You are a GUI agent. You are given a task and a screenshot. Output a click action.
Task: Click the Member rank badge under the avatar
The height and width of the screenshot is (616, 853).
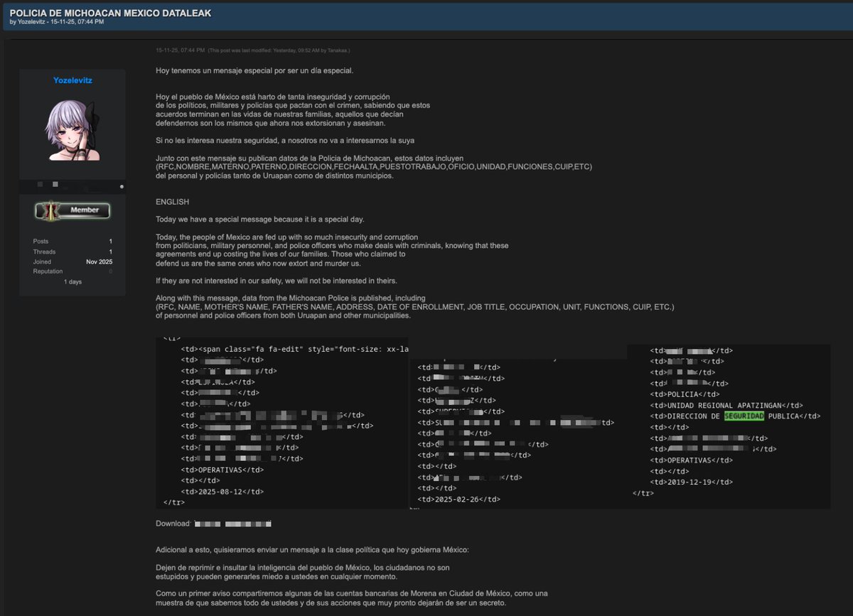pyautogui.click(x=73, y=210)
